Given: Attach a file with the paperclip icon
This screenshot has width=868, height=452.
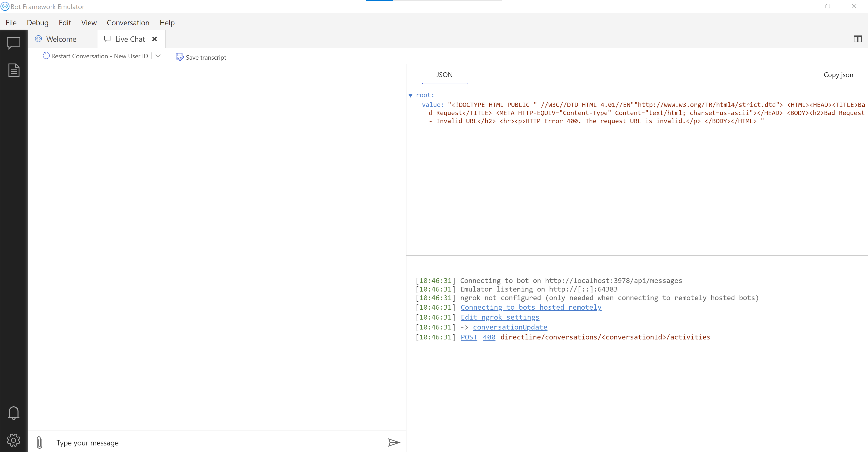Looking at the screenshot, I should [x=39, y=442].
